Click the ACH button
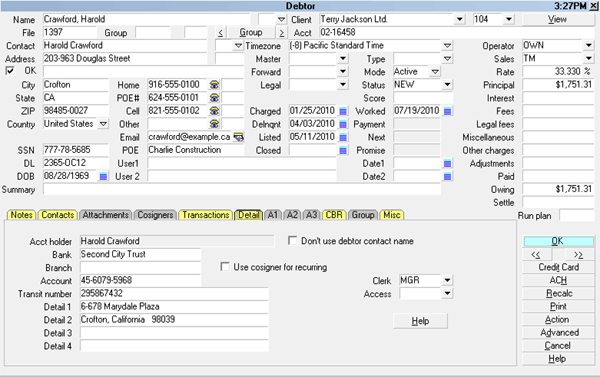 pyautogui.click(x=558, y=280)
